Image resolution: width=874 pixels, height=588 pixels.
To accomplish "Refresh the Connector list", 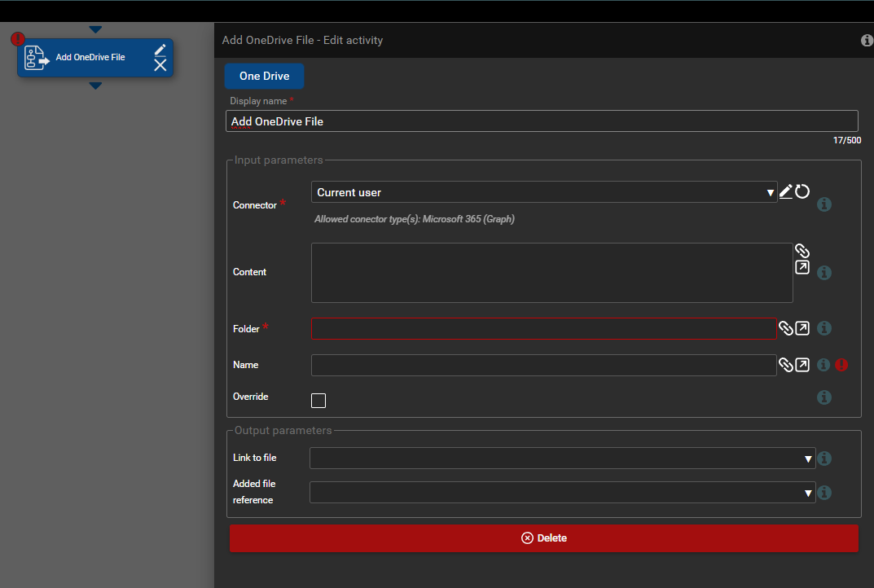I will (802, 191).
